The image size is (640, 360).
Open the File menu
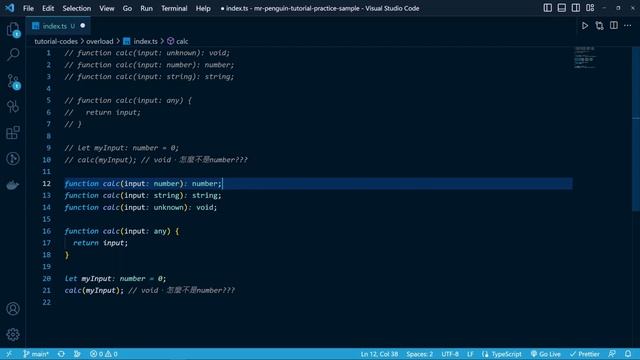pos(28,8)
